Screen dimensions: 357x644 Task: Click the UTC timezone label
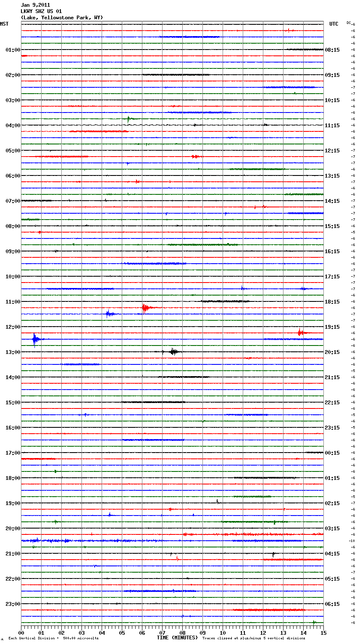[x=334, y=24]
